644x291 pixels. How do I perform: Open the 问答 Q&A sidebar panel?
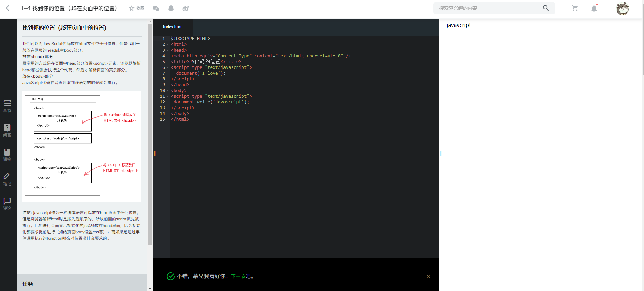7,131
